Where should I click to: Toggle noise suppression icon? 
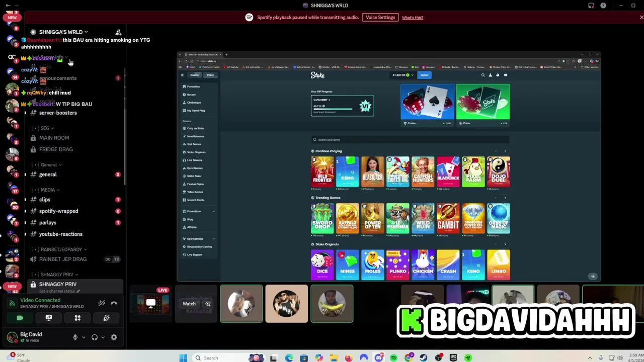point(102,303)
